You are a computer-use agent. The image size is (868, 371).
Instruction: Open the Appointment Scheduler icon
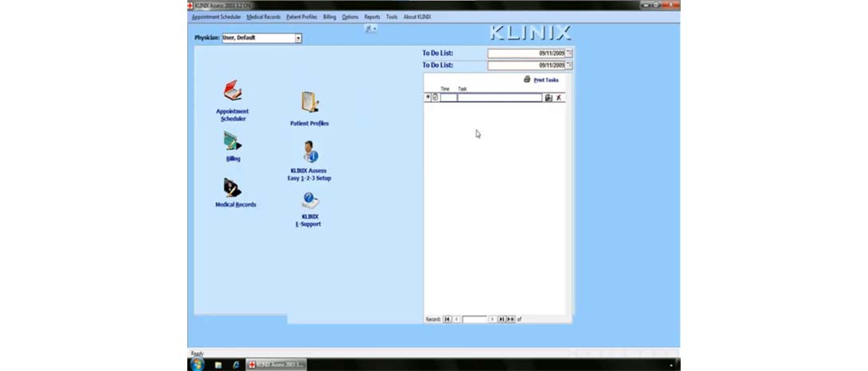[x=232, y=90]
